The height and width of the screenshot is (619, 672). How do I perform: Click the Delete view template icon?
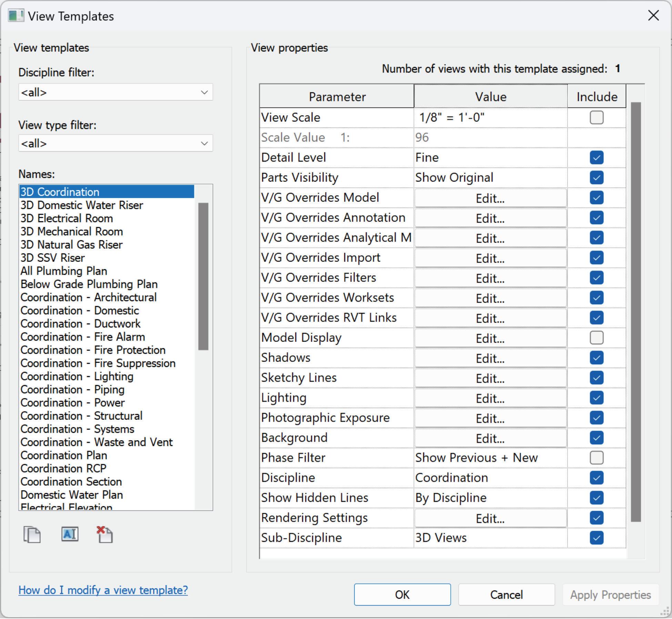(105, 535)
